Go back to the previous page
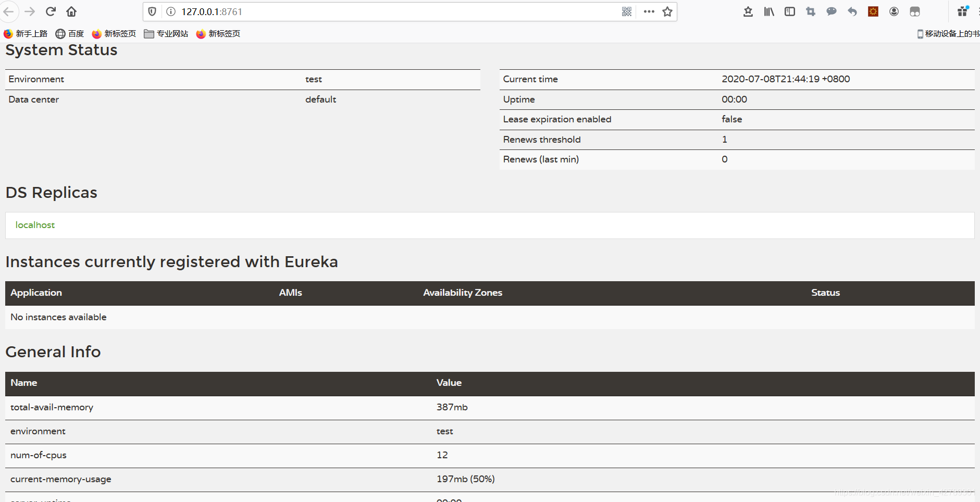Image resolution: width=980 pixels, height=502 pixels. [8, 11]
